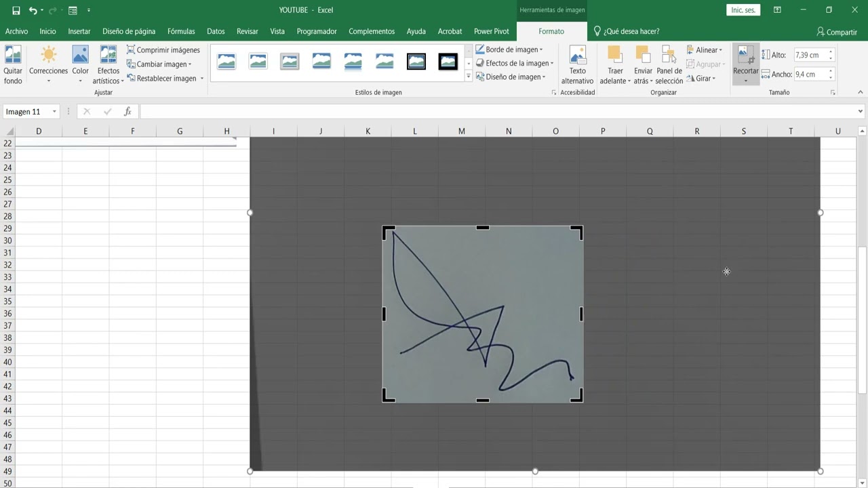Click the Traer adelante icon
The height and width of the screenshot is (488, 868).
pos(614,55)
